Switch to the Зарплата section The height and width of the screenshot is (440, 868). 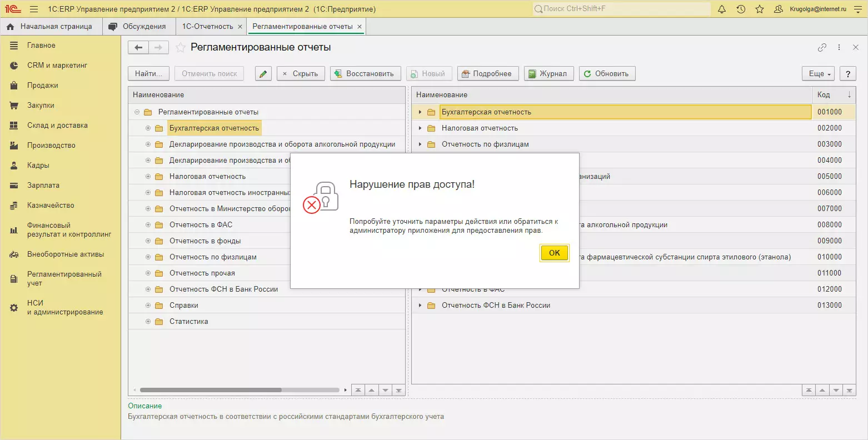point(61,186)
